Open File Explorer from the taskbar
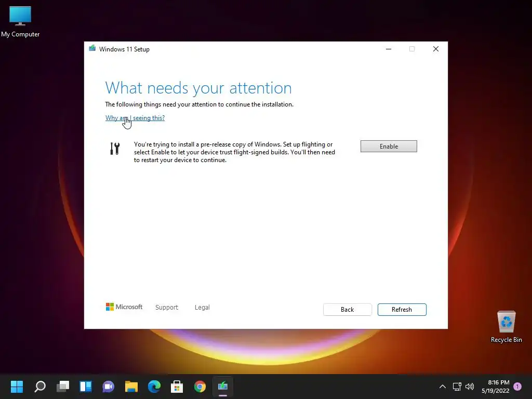 click(x=131, y=386)
